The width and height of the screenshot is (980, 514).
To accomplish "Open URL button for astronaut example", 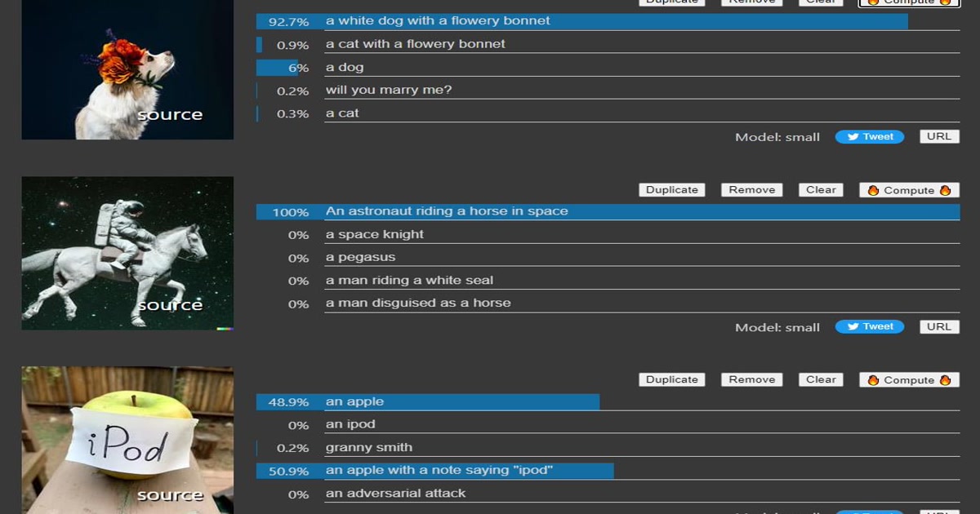I will coord(939,327).
